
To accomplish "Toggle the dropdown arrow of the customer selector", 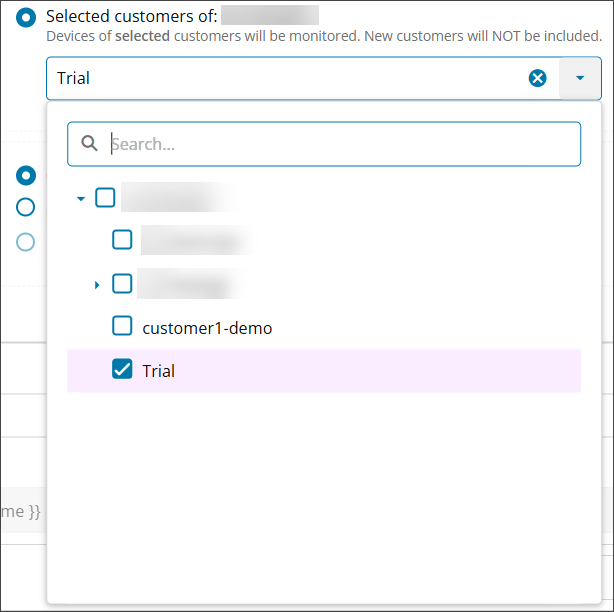I will 580,78.
